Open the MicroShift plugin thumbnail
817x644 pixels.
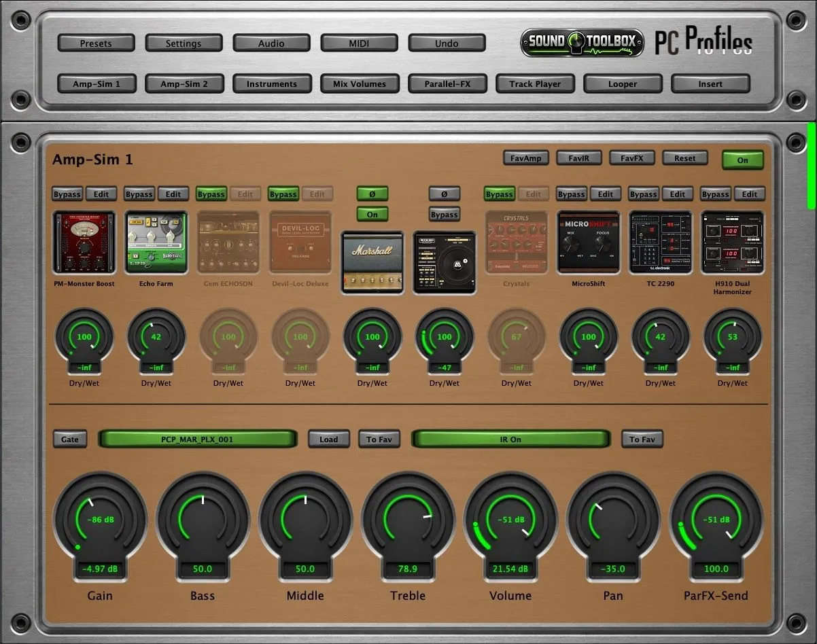pos(589,243)
